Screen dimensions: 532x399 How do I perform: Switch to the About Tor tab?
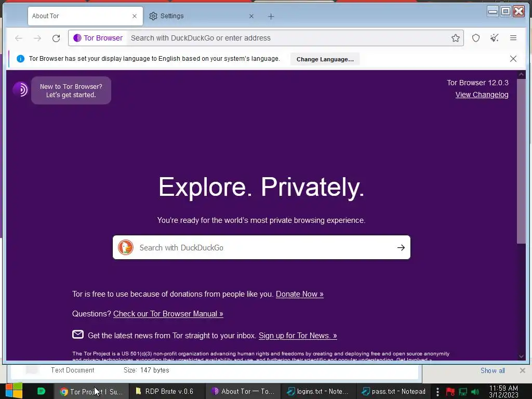[x=85, y=16]
